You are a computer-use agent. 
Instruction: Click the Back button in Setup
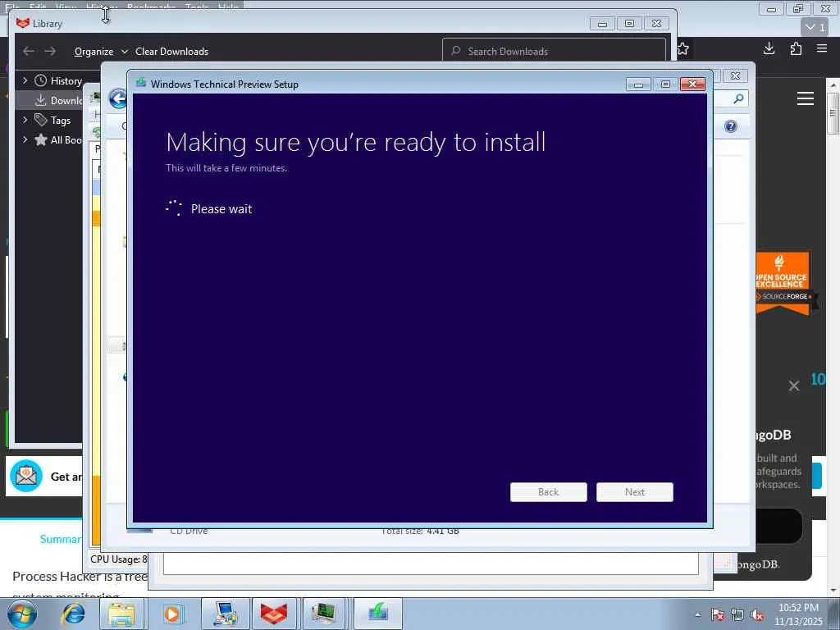(x=549, y=492)
